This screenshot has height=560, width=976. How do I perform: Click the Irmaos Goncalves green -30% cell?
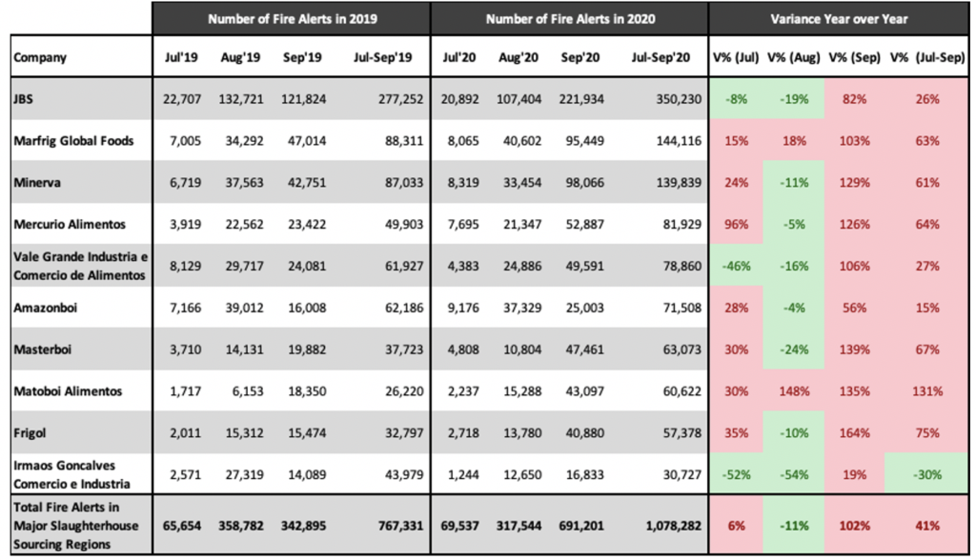pyautogui.click(x=925, y=473)
